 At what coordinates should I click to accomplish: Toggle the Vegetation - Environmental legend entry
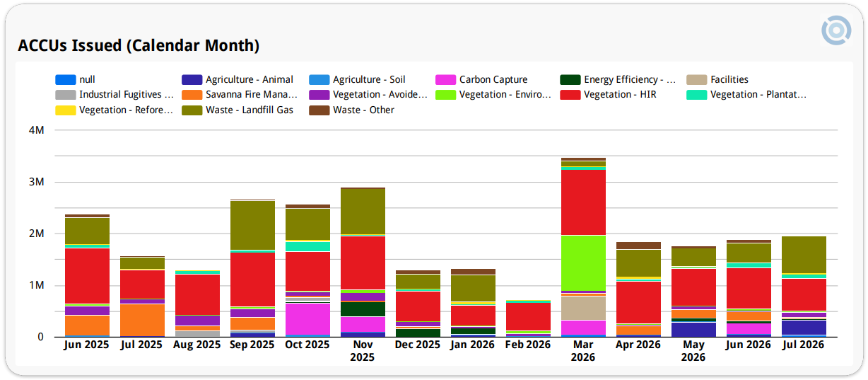(x=493, y=94)
